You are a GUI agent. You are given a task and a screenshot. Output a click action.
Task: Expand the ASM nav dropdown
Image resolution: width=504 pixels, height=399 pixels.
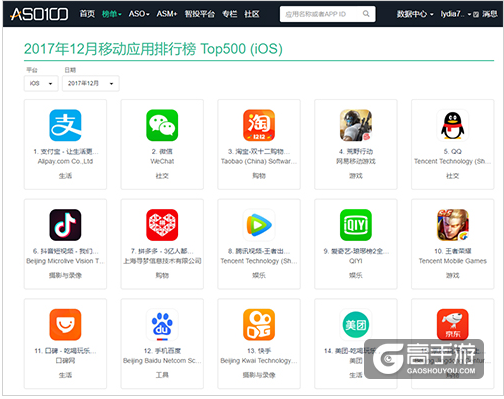[167, 14]
